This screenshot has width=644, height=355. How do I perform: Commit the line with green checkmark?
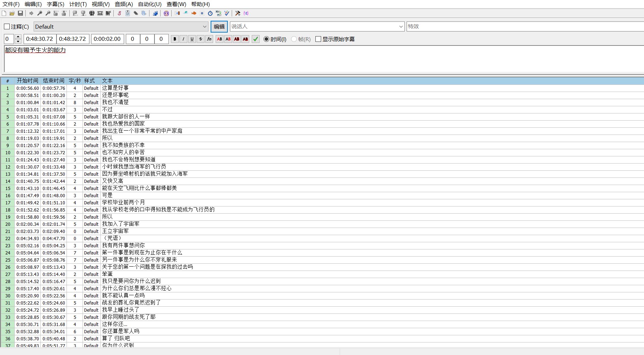click(256, 39)
